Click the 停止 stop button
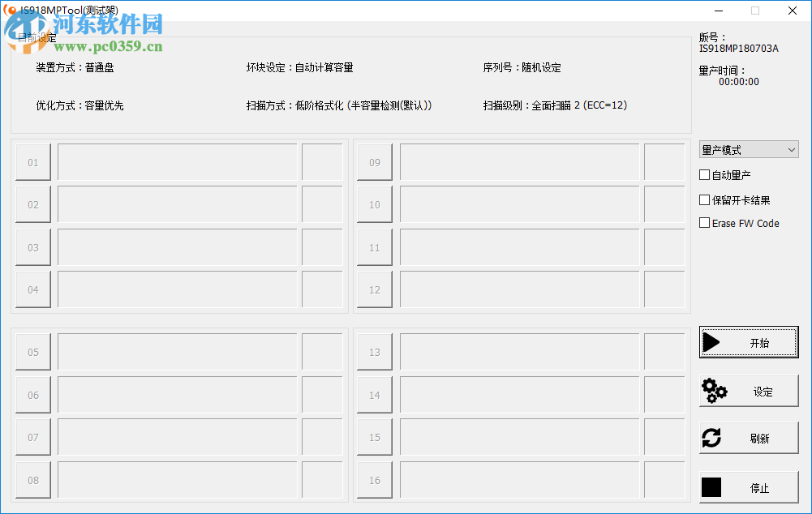This screenshot has height=514, width=812. [747, 486]
